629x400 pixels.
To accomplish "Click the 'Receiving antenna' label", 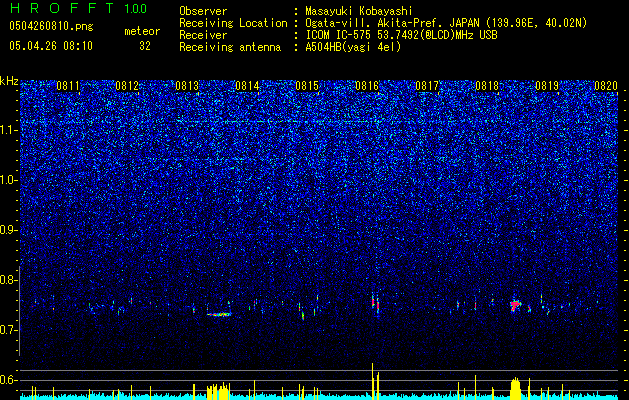I will (x=230, y=47).
